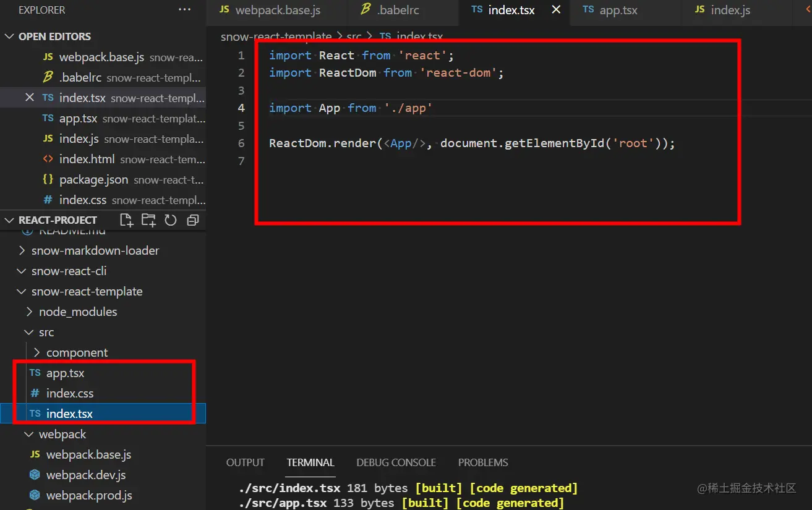Click cube icon beside webpack.prod.js

click(35, 495)
